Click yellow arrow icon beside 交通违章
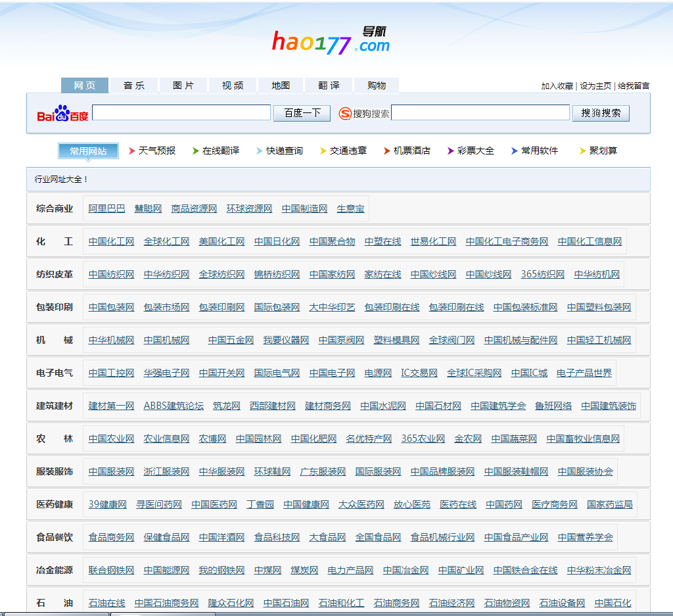The height and width of the screenshot is (616, 673). [323, 151]
